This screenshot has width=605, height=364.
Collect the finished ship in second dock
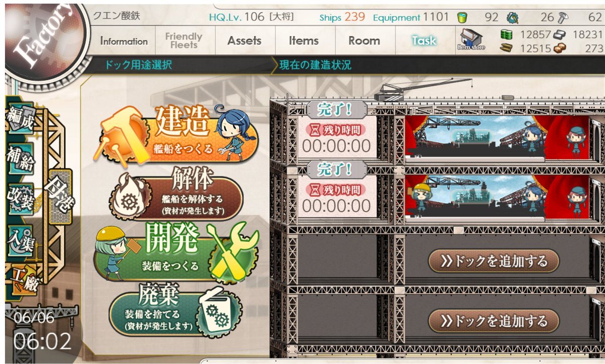(x=497, y=197)
